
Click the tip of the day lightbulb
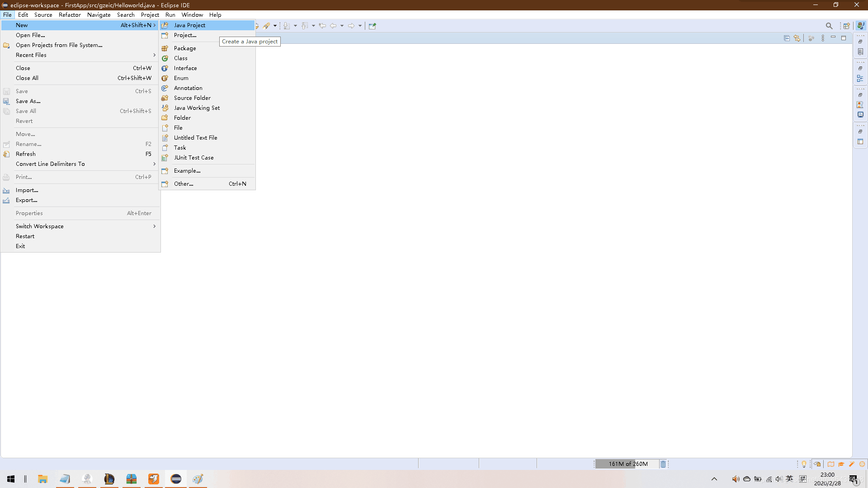pos(804,464)
